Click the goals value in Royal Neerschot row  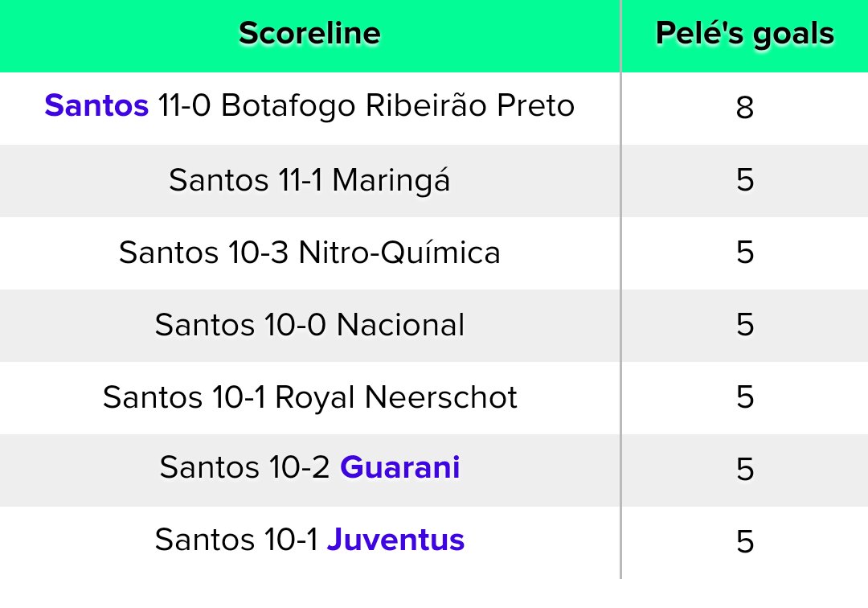point(744,397)
